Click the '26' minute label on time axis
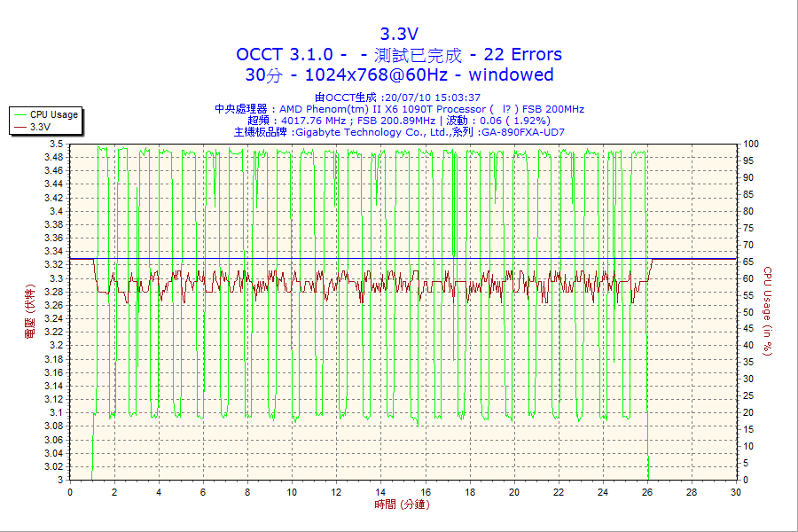Viewport: 798px width, 532px height. pyautogui.click(x=647, y=492)
